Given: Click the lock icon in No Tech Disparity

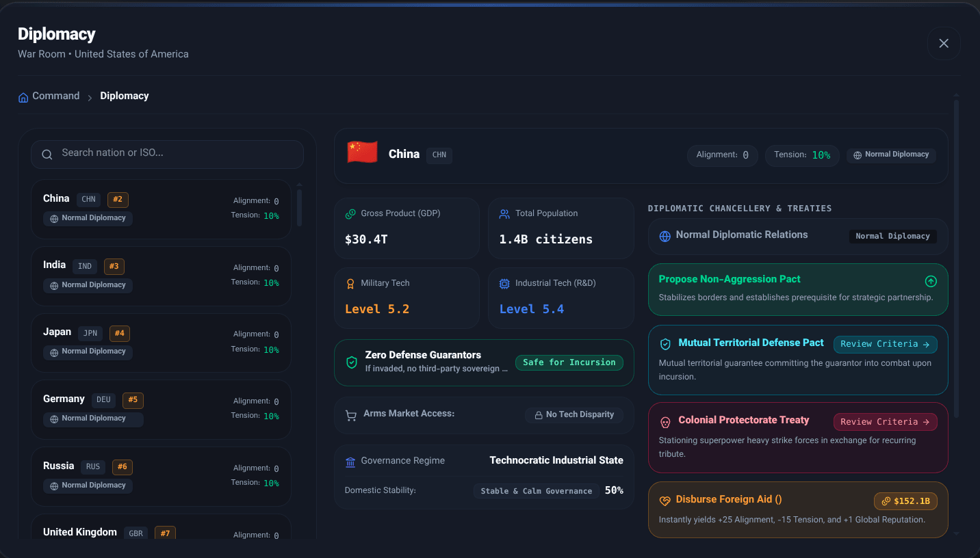Looking at the screenshot, I should 538,415.
